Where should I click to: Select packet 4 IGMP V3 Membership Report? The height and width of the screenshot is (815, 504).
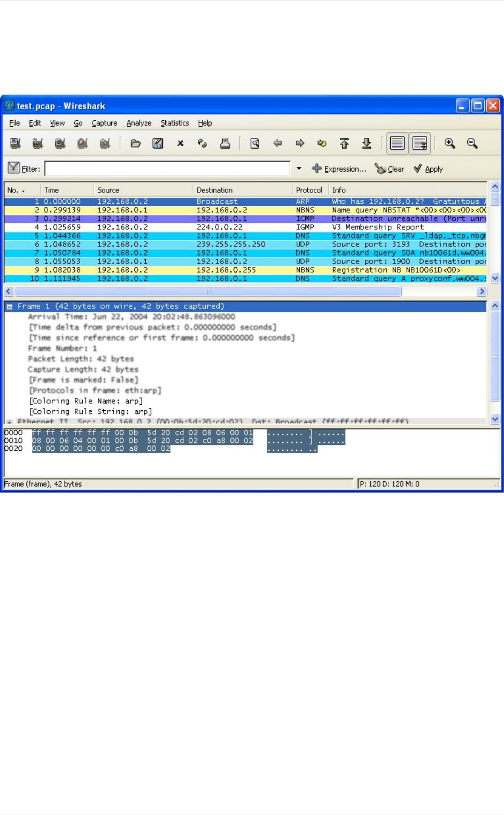(245, 227)
